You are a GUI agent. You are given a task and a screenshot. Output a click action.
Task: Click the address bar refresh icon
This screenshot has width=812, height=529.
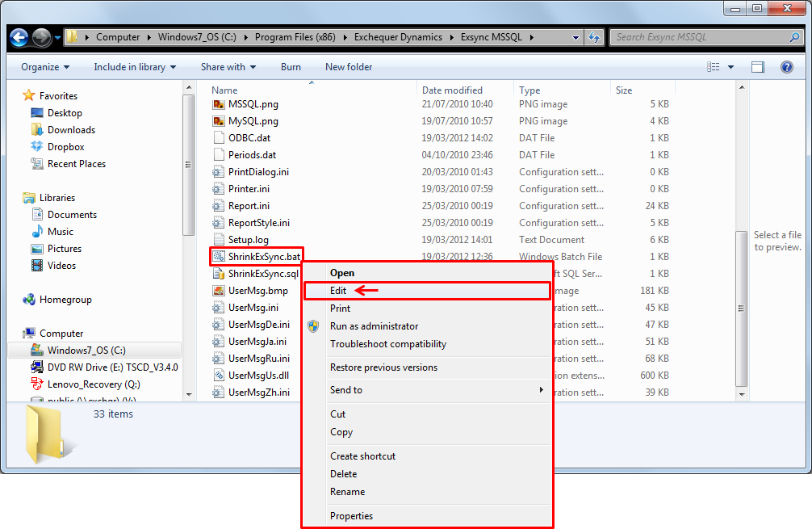pos(595,37)
